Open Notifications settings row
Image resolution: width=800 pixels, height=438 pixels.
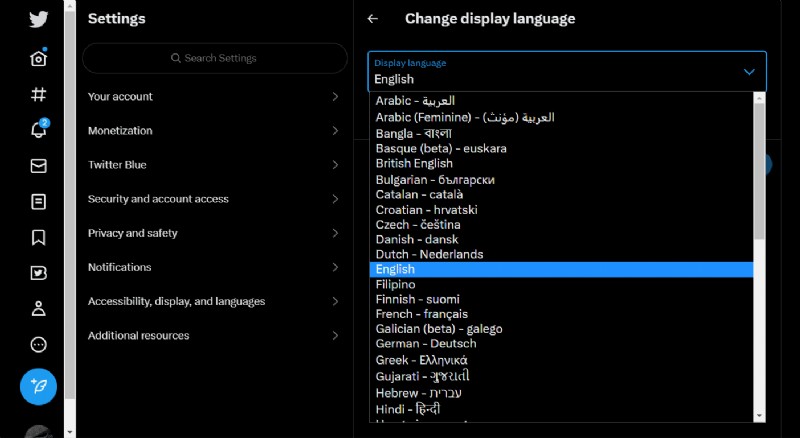pos(214,267)
